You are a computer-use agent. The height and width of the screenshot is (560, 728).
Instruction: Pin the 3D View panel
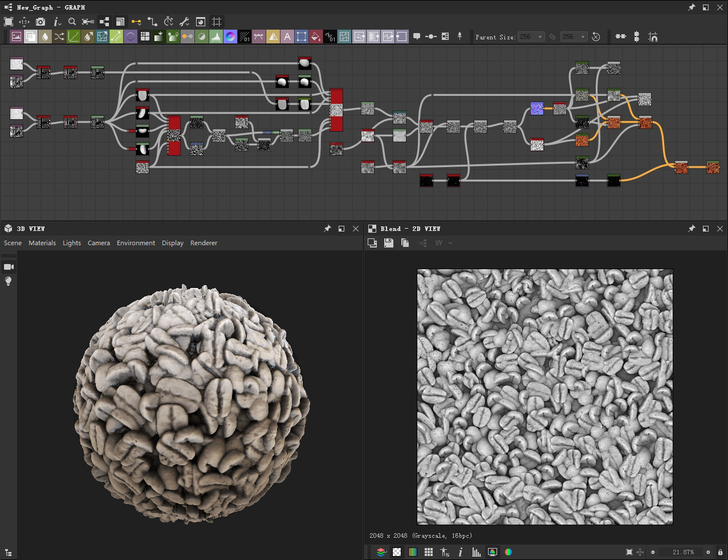click(x=327, y=229)
